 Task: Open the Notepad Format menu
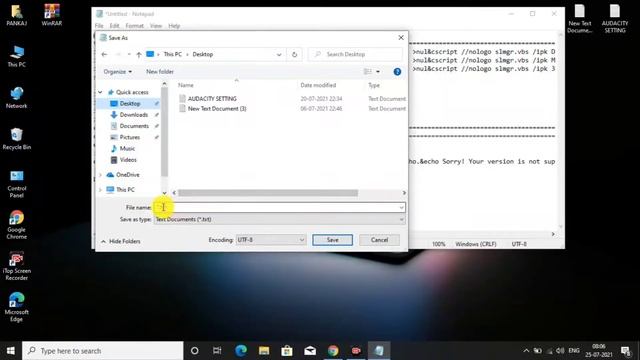(135, 26)
